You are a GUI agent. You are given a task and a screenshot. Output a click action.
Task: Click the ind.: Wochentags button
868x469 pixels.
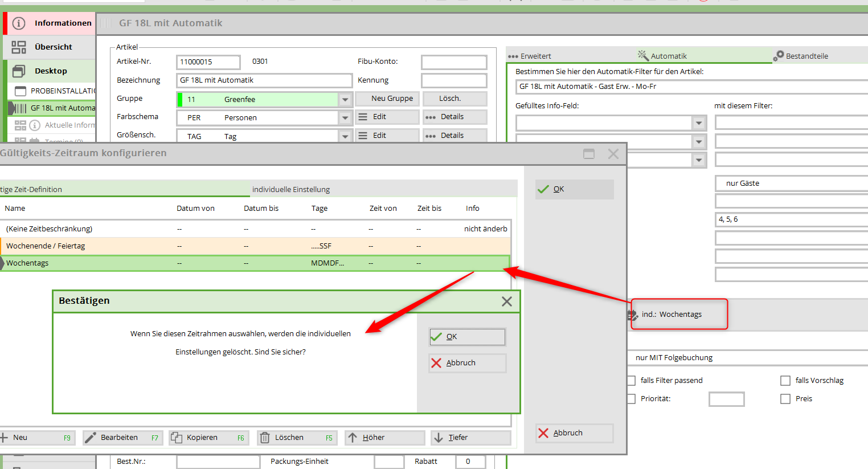pyautogui.click(x=679, y=315)
